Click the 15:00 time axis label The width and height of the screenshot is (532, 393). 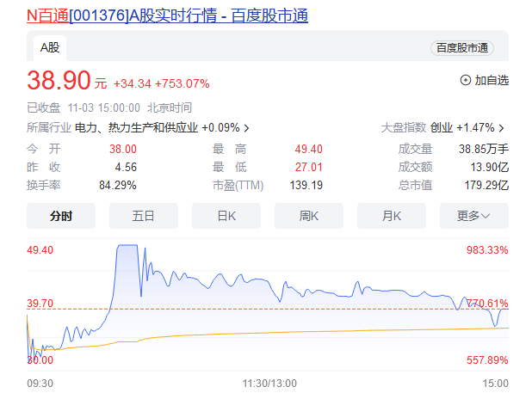tap(495, 384)
